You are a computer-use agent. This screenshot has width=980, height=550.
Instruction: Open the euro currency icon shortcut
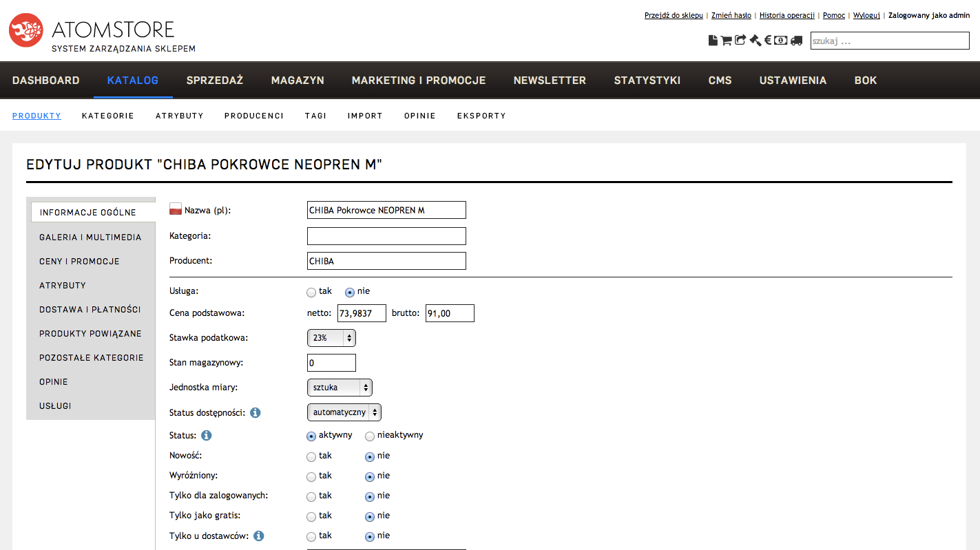click(x=768, y=41)
